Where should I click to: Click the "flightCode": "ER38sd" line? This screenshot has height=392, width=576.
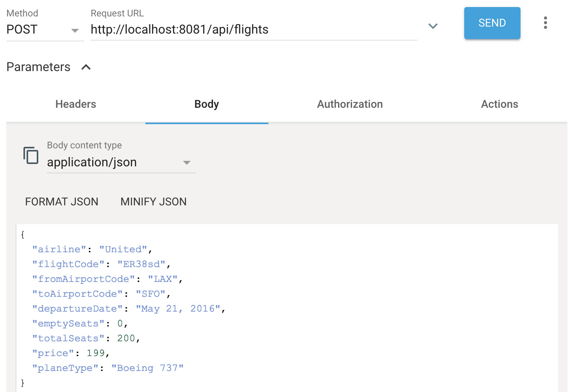(x=101, y=264)
